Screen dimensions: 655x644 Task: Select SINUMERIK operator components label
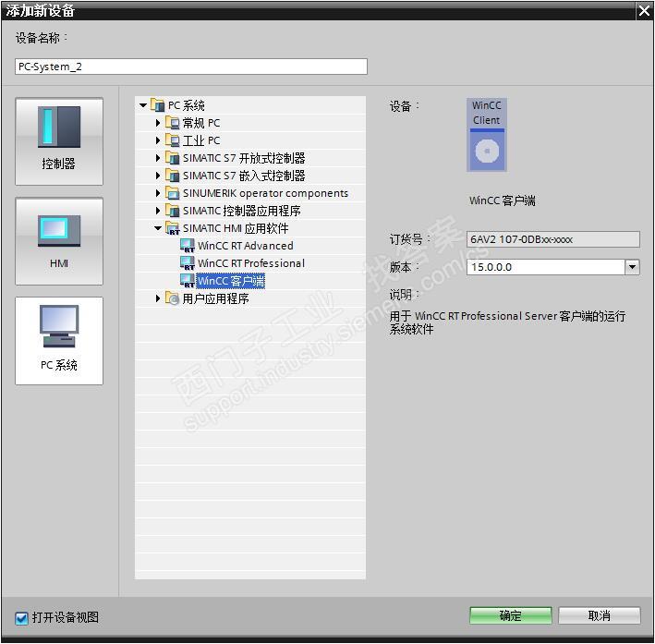point(265,193)
